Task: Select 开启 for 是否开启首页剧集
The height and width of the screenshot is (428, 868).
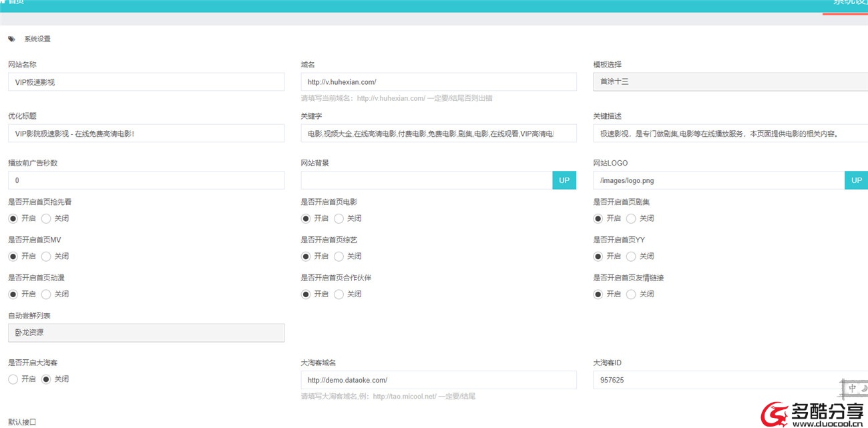Action: click(x=598, y=218)
